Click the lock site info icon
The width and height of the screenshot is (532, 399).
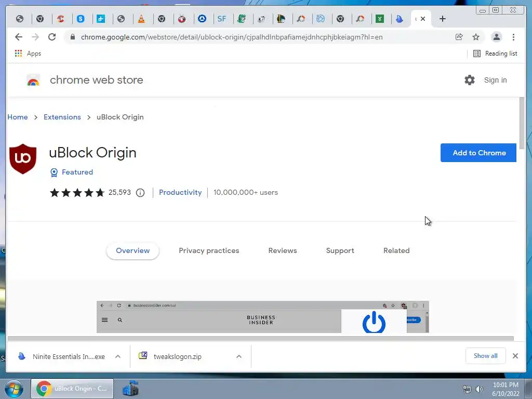pos(73,37)
